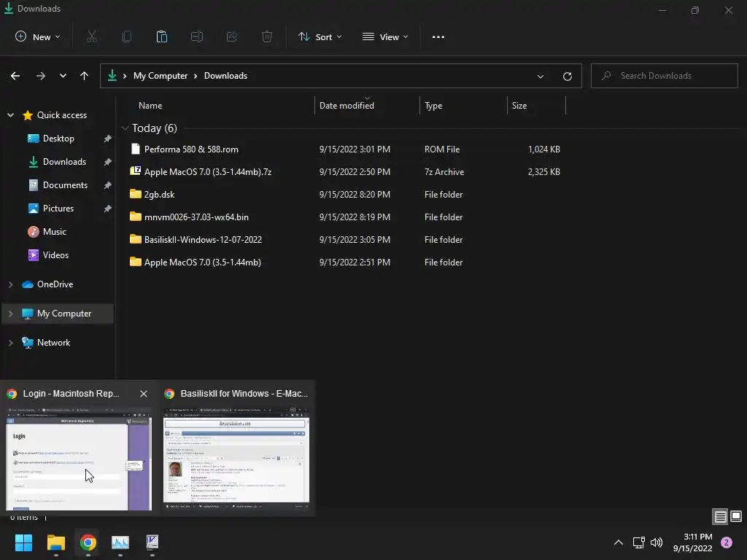This screenshot has width=747, height=560.
Task: Expand the address bar history dropdown
Action: [x=541, y=76]
